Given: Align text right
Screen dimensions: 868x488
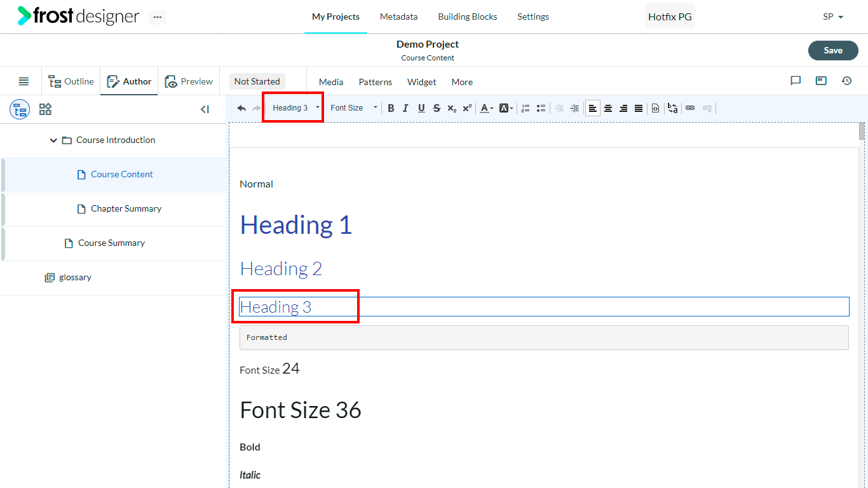Looking at the screenshot, I should coord(623,108).
